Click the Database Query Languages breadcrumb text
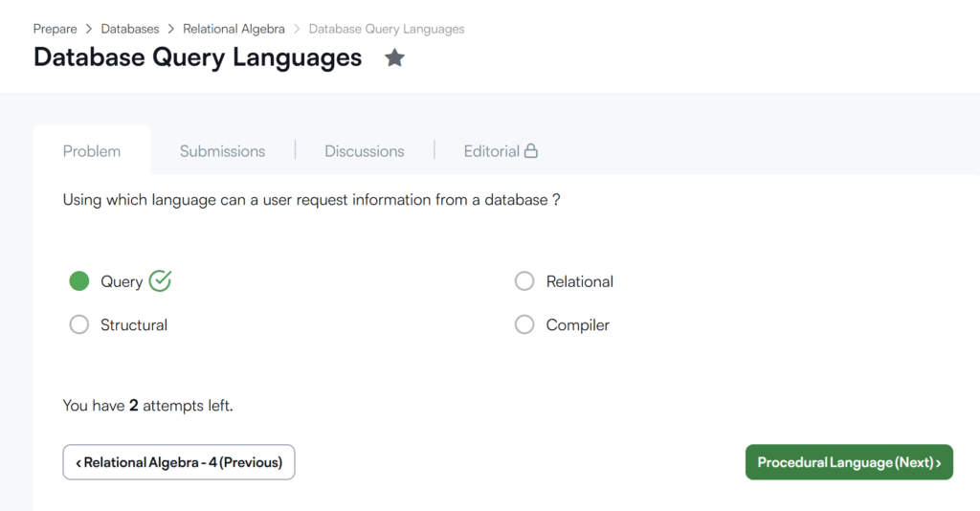The height and width of the screenshot is (511, 980). [387, 29]
